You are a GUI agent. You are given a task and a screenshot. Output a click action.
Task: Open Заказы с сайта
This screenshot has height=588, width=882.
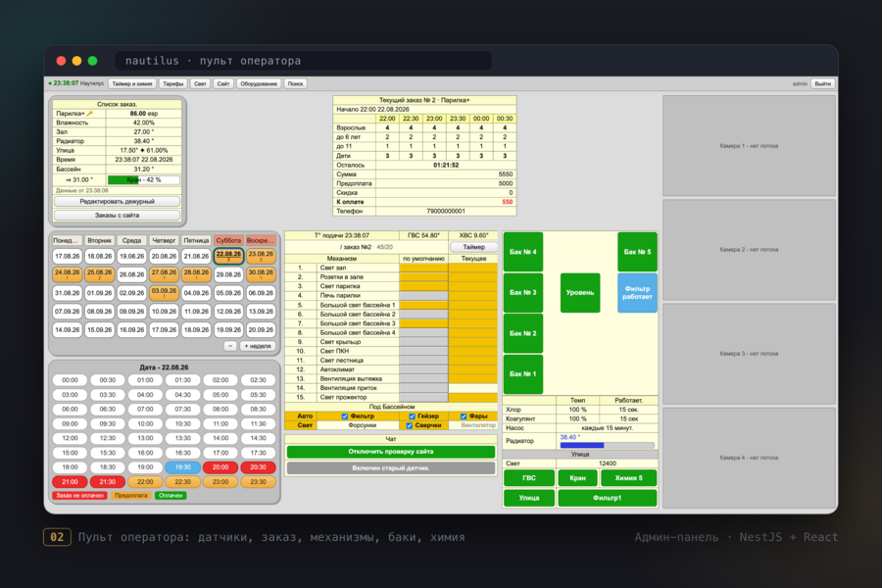(x=117, y=215)
